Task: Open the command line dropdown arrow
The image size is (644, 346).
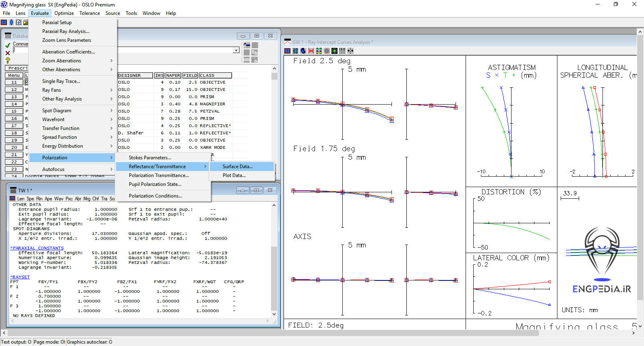Action: tap(236, 50)
